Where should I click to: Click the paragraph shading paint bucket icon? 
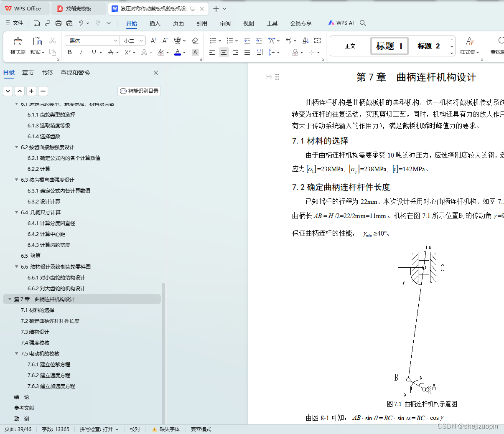click(x=295, y=52)
